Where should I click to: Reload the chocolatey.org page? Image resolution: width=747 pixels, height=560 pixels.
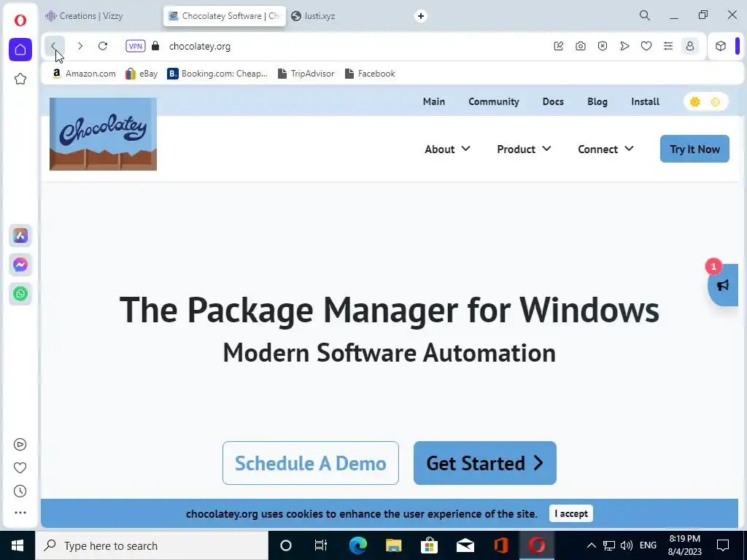102,46
